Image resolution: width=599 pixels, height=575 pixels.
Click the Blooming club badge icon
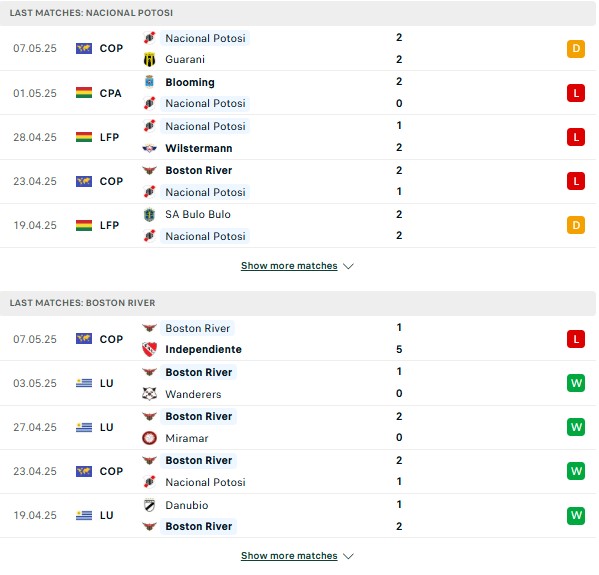149,82
